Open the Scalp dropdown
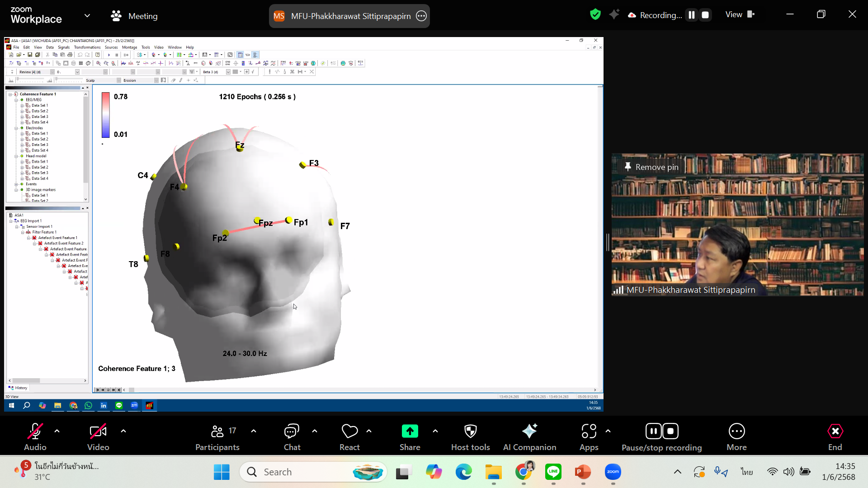 point(119,80)
